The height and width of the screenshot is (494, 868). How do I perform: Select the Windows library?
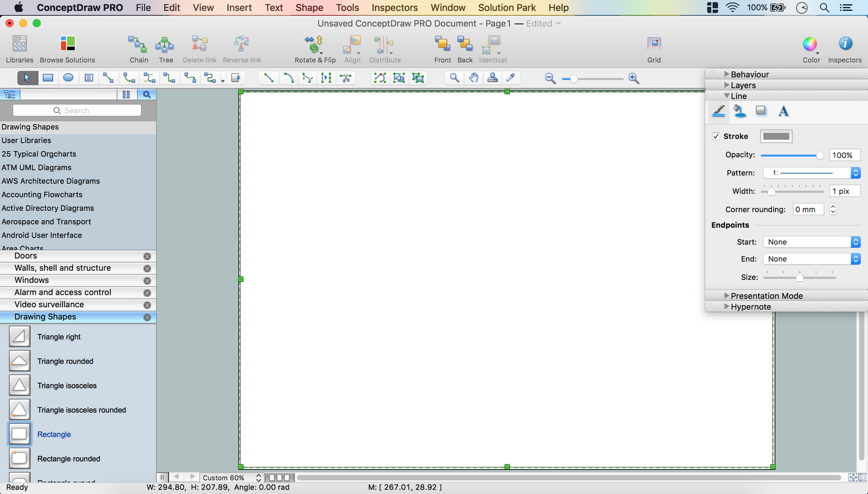tap(78, 280)
